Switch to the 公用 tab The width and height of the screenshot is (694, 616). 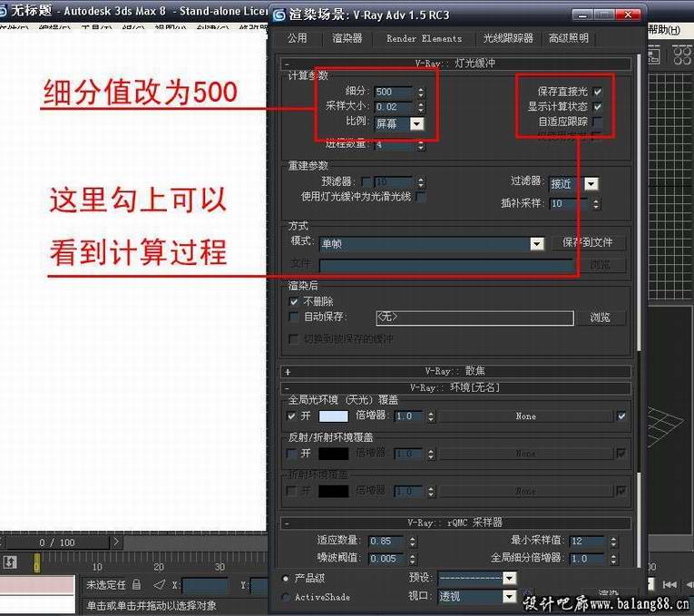coord(297,38)
